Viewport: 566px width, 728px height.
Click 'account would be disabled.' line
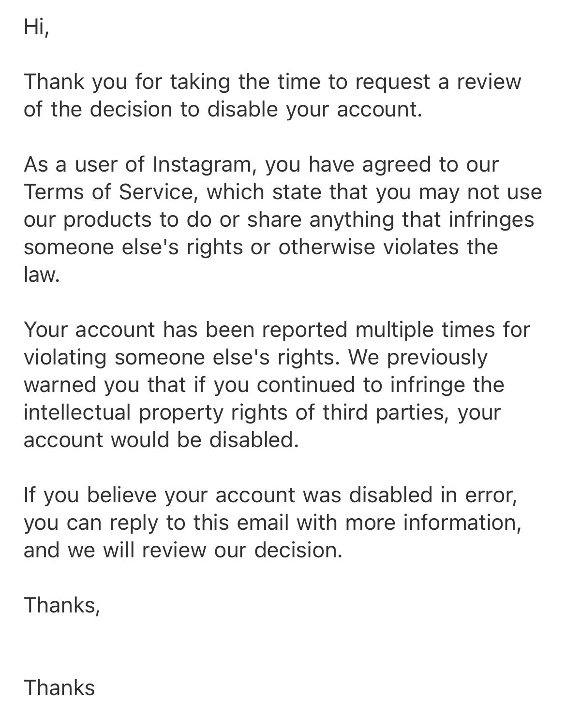[161, 440]
